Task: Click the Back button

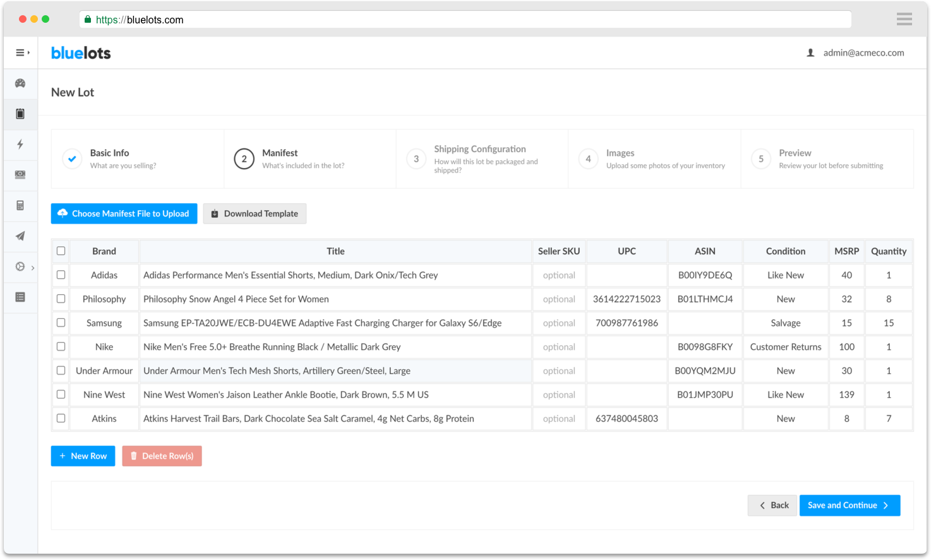Action: tap(772, 505)
